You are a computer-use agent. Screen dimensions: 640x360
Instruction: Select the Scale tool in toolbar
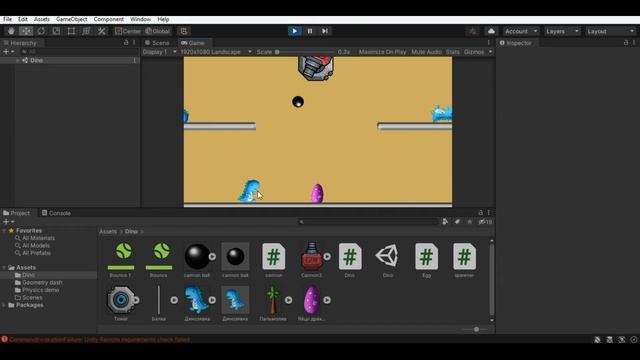click(56, 31)
